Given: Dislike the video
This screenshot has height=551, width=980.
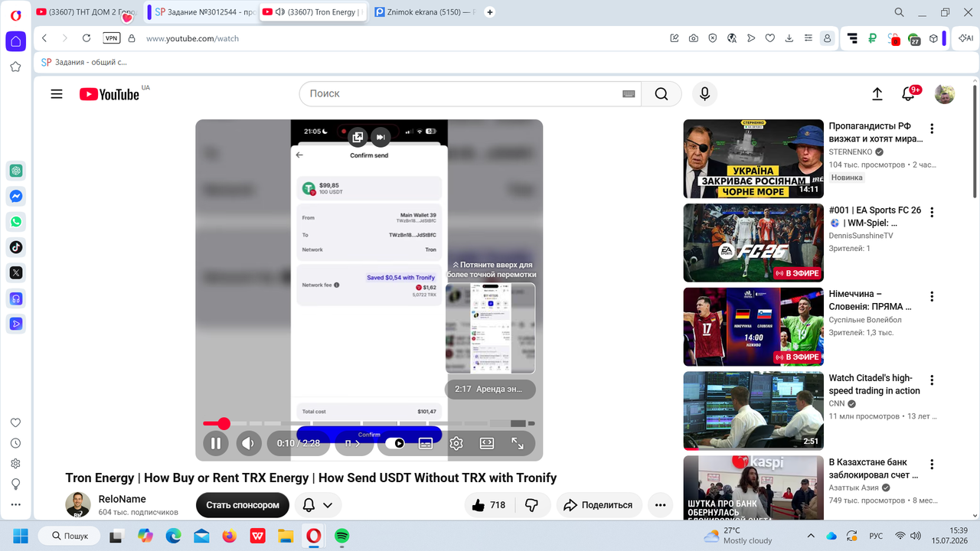Looking at the screenshot, I should coord(531,505).
